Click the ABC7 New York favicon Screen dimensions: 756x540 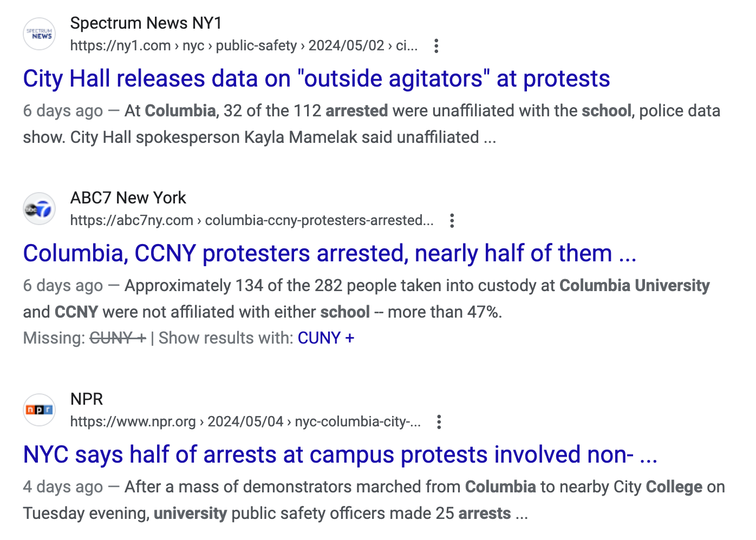[x=40, y=209]
